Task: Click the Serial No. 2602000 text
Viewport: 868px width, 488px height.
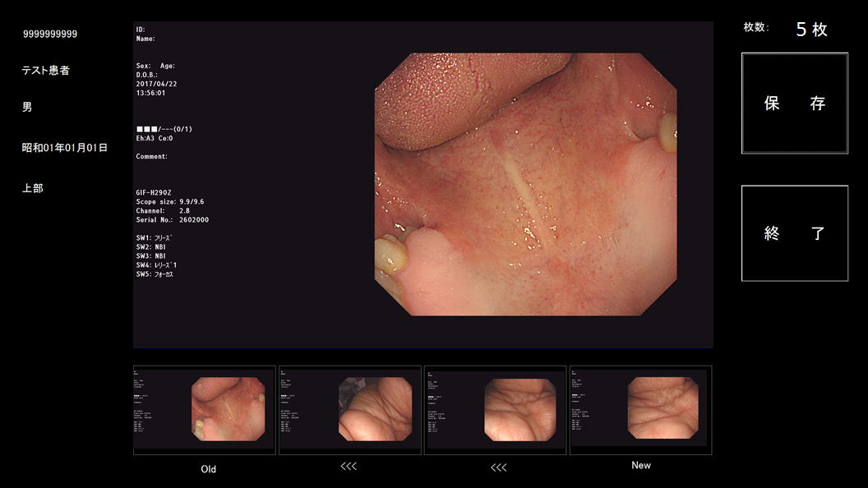Action: point(172,219)
